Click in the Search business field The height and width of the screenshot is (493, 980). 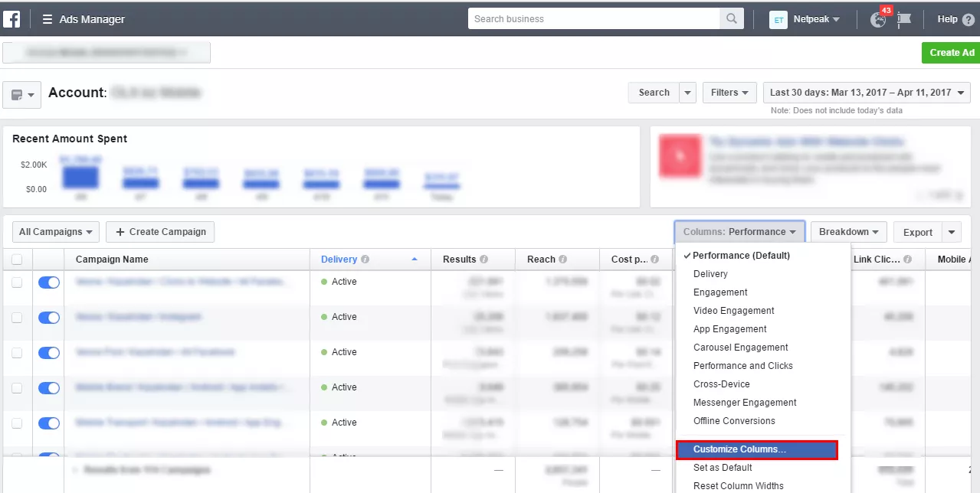594,19
